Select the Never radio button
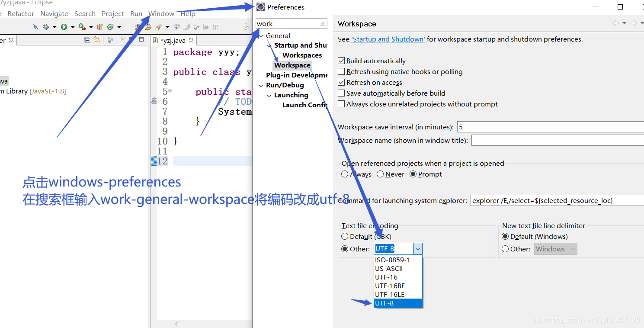The image size is (644, 328). point(380,174)
